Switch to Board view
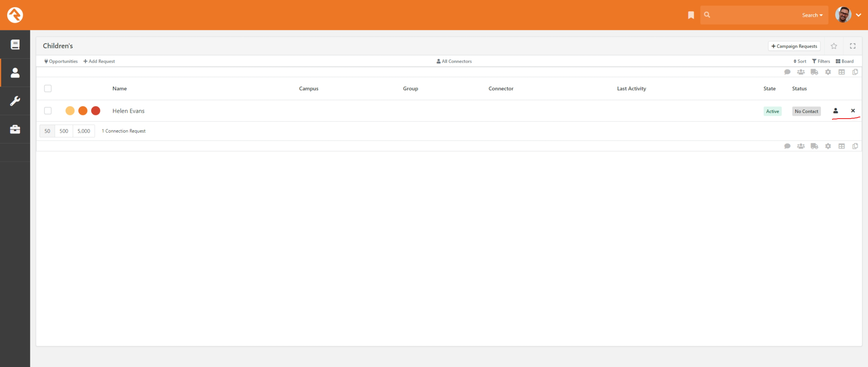Screen dimensions: 868x367 pyautogui.click(x=844, y=61)
